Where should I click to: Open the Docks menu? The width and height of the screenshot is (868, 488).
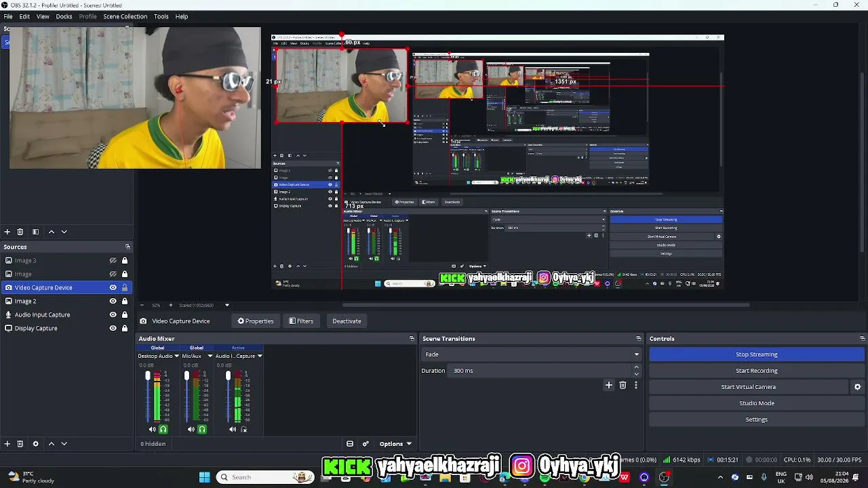tap(64, 16)
